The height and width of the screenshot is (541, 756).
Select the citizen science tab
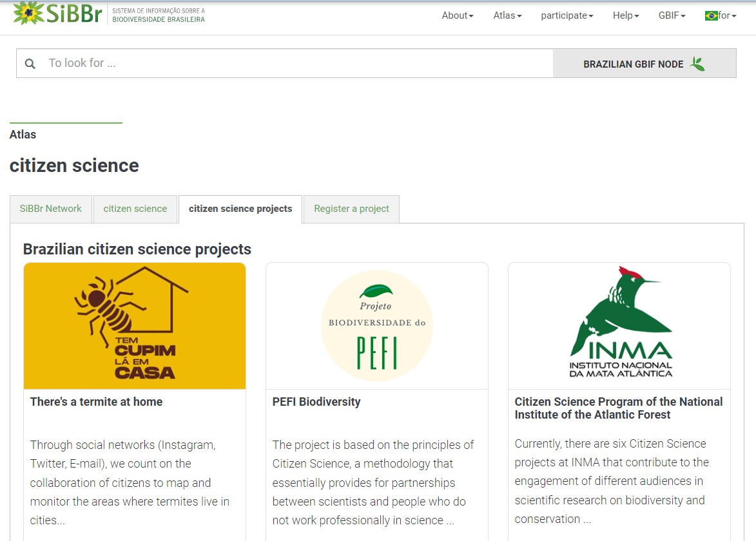pos(135,209)
